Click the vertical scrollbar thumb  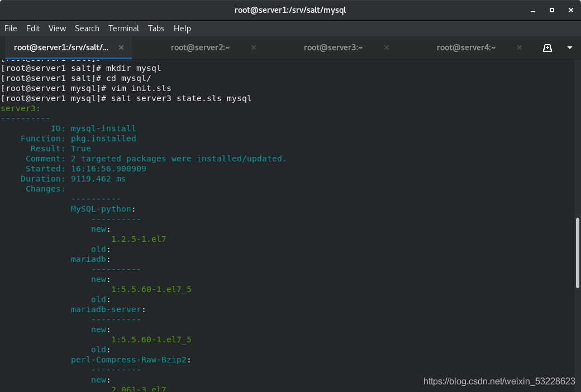[577, 253]
